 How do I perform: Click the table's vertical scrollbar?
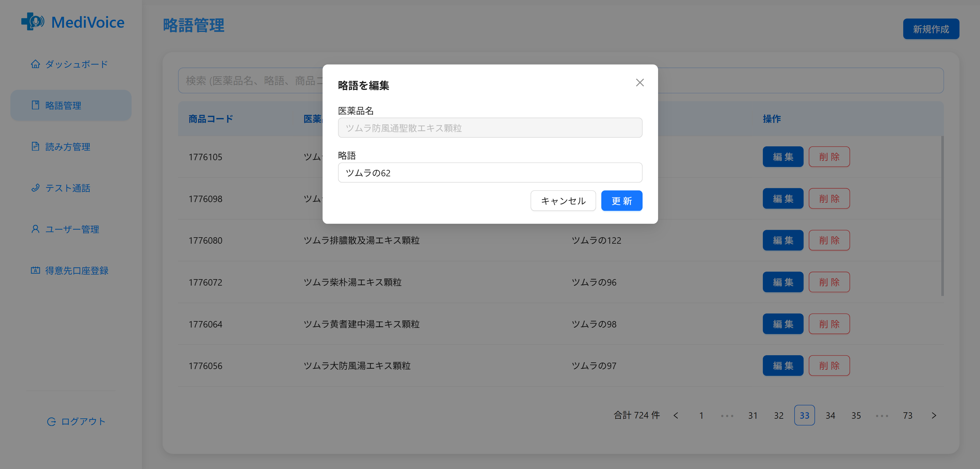coord(942,216)
